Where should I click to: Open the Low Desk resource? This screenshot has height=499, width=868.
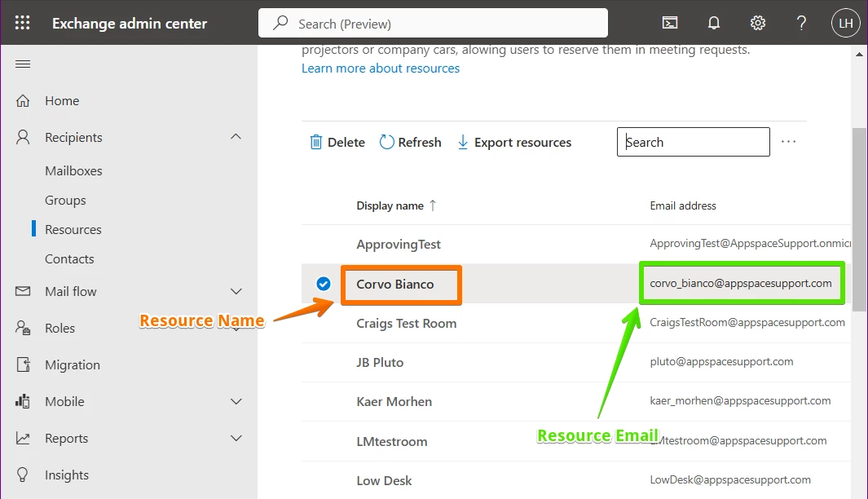384,481
